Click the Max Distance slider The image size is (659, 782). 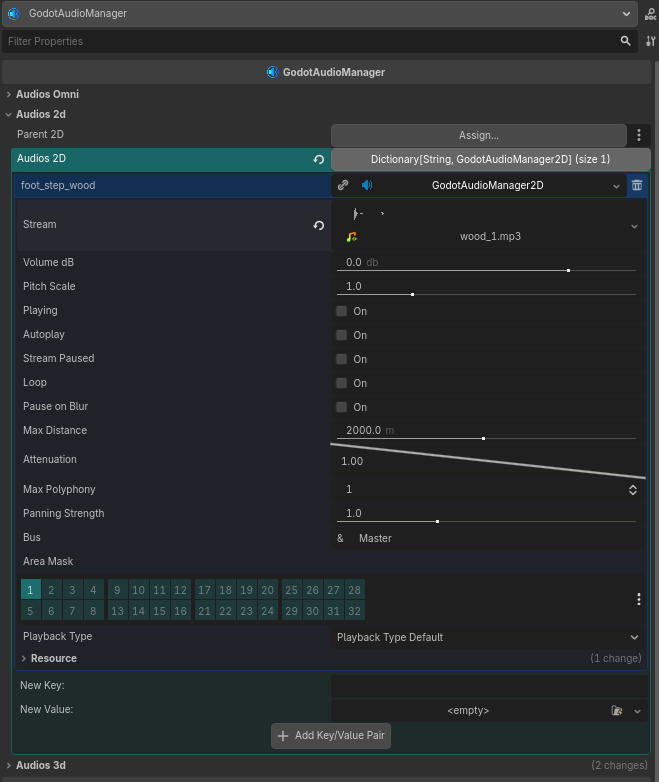[x=486, y=438]
